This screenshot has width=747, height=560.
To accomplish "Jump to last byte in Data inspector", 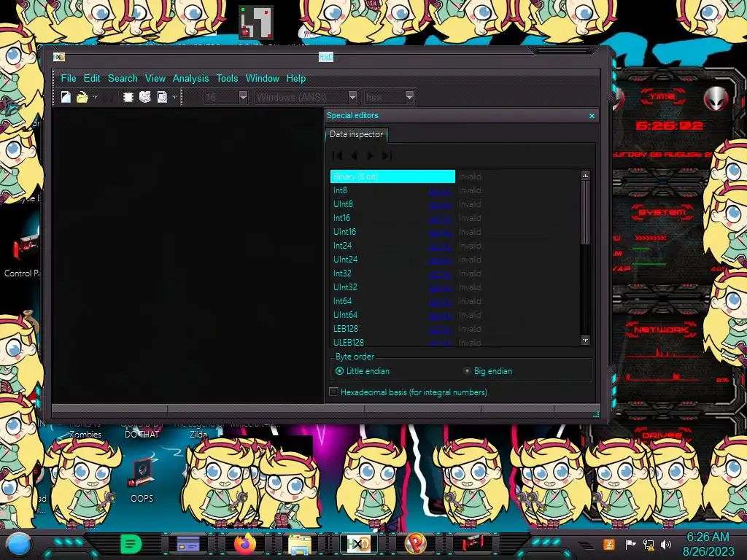I will pos(387,155).
